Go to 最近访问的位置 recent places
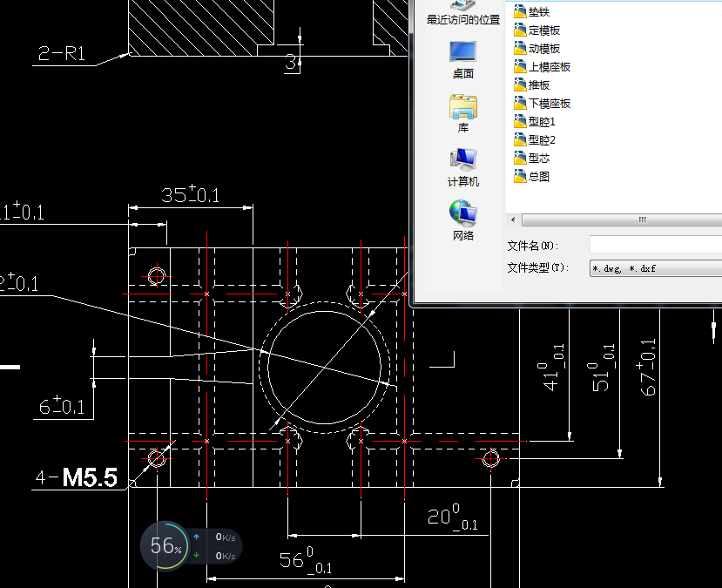This screenshot has width=722, height=588. click(462, 13)
